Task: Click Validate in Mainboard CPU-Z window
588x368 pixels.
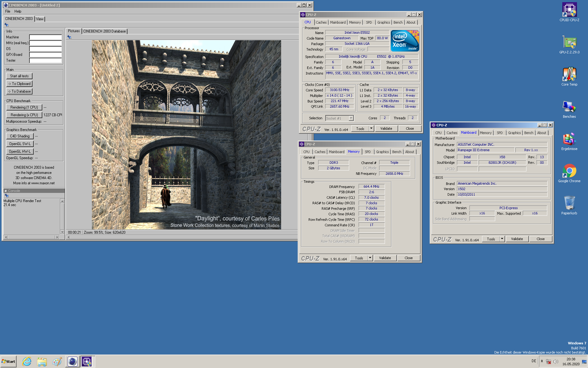Action: click(x=517, y=239)
